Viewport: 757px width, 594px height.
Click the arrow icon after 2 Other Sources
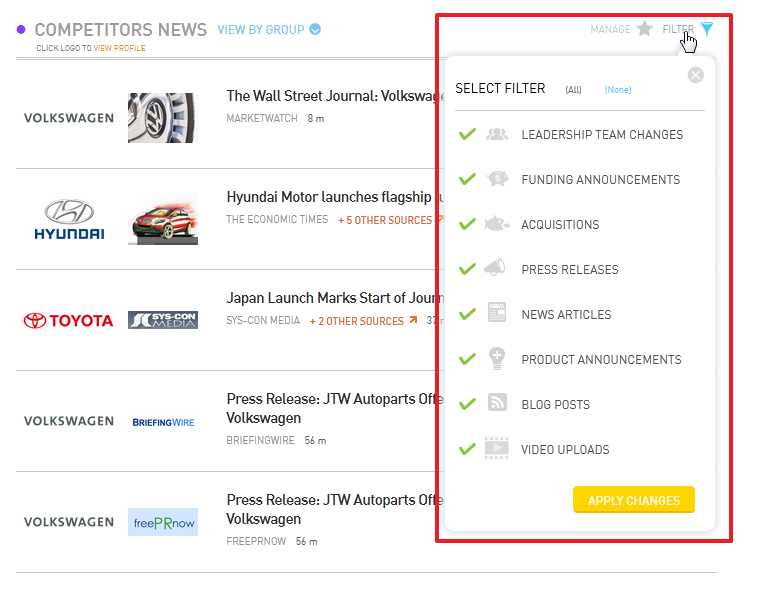click(x=413, y=320)
